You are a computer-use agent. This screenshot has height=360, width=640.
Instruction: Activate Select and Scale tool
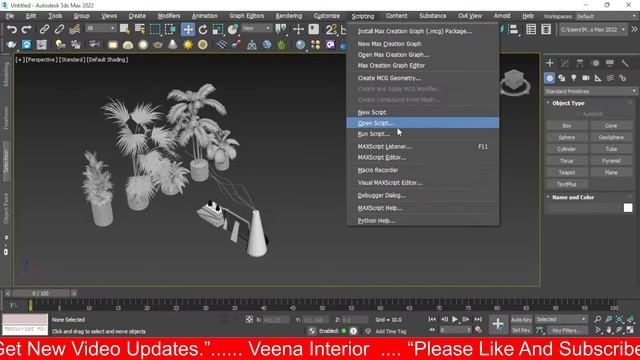click(x=218, y=29)
